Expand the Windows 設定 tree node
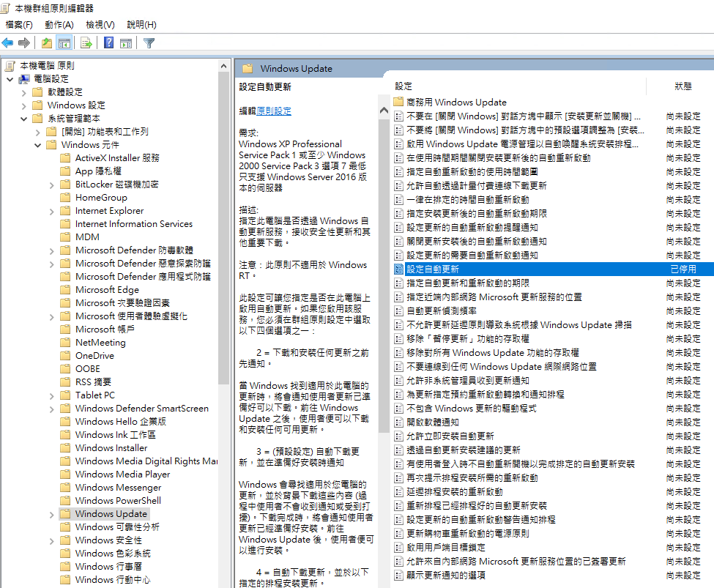Viewport: 714px width, 588px height. (x=24, y=105)
